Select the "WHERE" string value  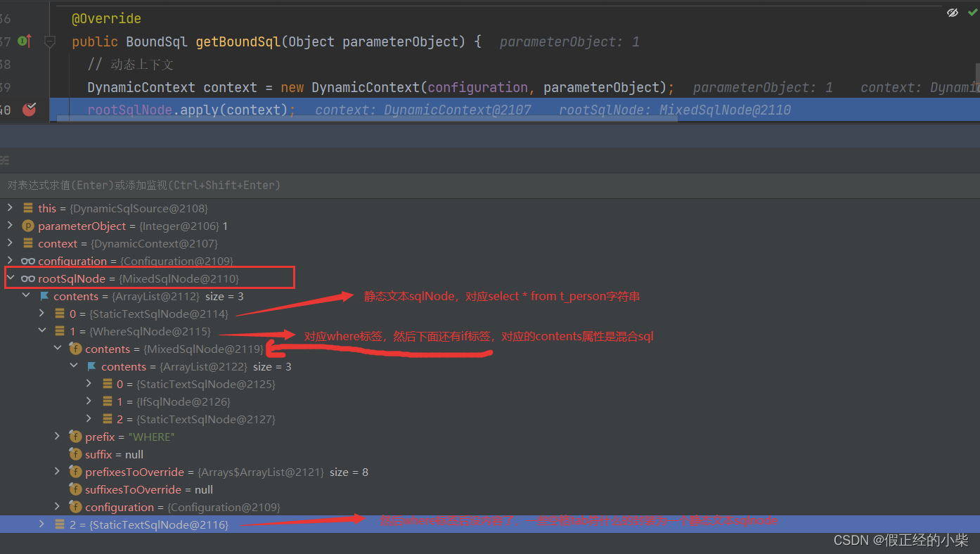[x=151, y=437]
